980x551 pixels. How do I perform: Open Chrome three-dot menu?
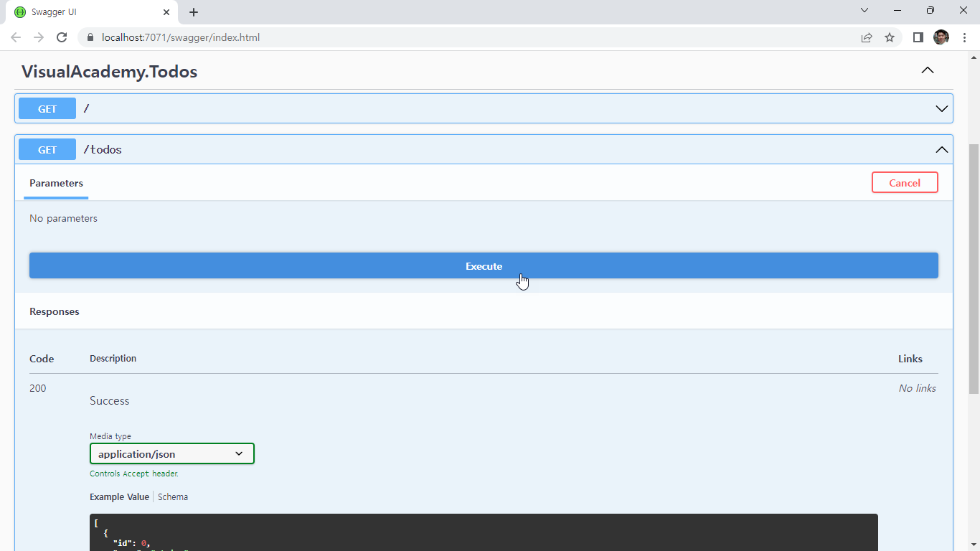point(964,37)
